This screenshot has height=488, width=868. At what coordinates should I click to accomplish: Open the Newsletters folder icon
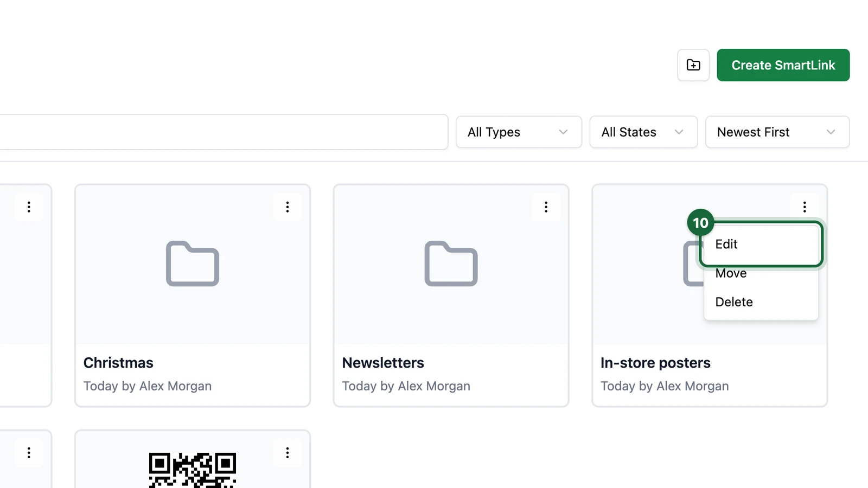coord(451,264)
